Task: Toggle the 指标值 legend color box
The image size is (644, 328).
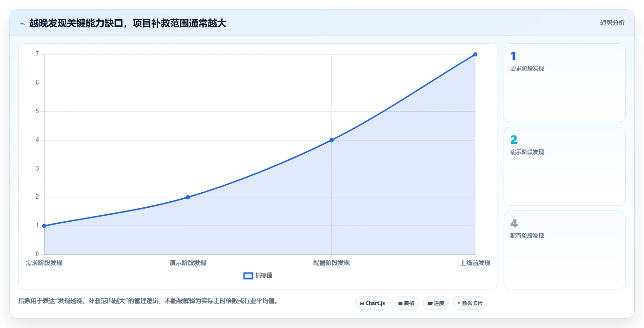Action: pyautogui.click(x=248, y=275)
